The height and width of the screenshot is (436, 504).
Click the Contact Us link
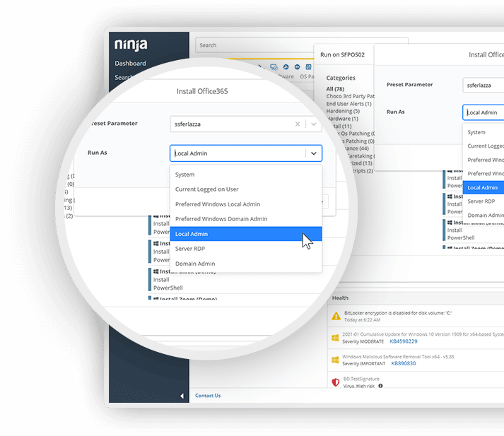(x=208, y=396)
